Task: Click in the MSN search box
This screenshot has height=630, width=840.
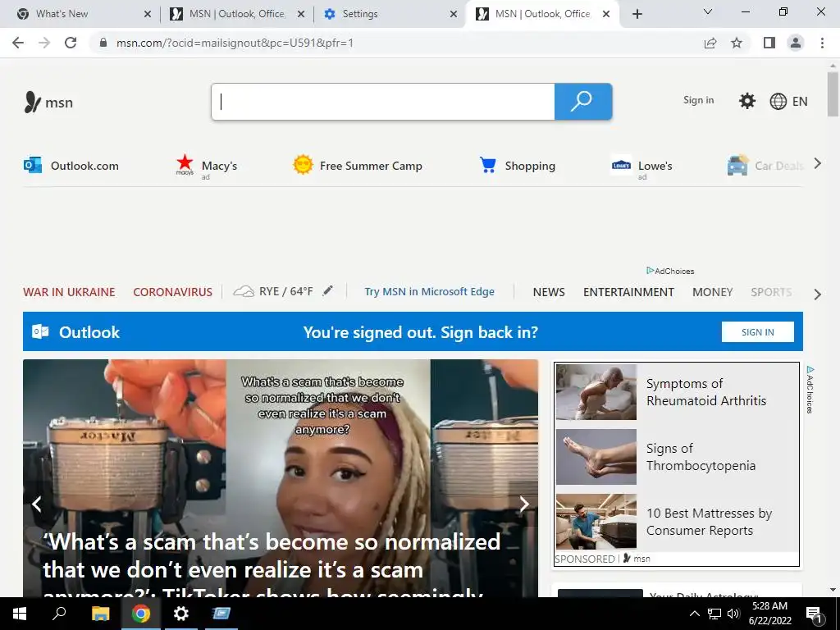Action: (x=383, y=101)
